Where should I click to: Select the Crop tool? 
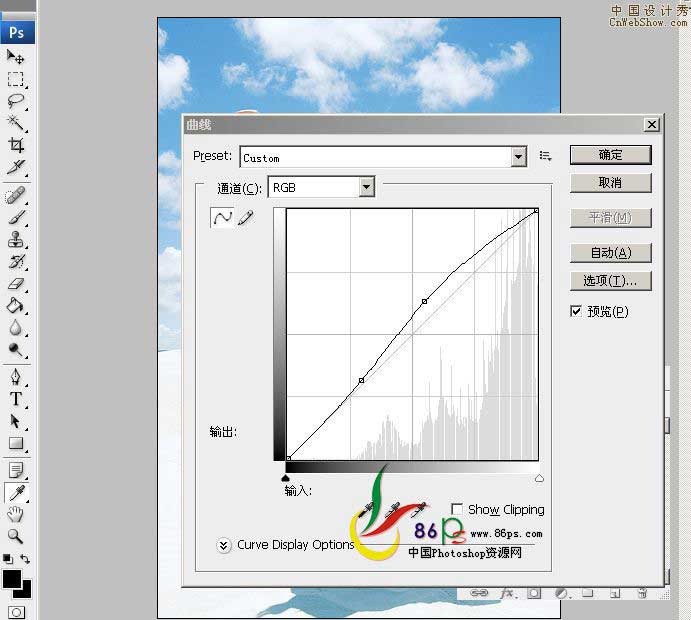pos(16,145)
